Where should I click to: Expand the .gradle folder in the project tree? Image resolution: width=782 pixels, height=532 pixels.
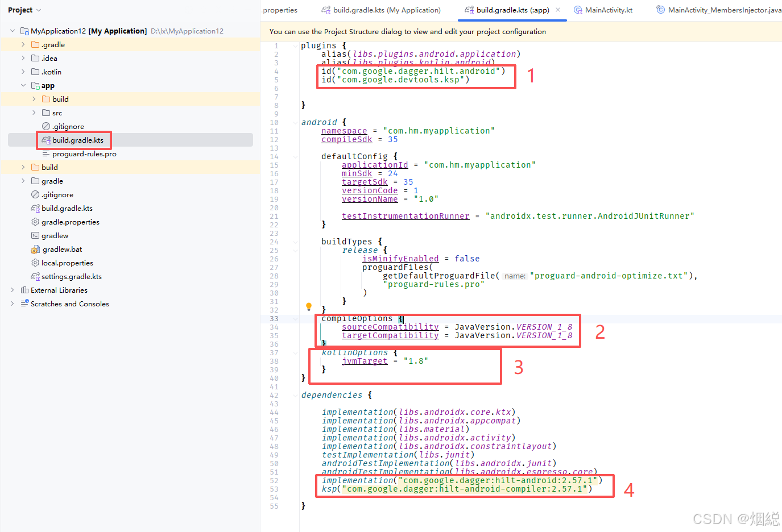(22, 44)
